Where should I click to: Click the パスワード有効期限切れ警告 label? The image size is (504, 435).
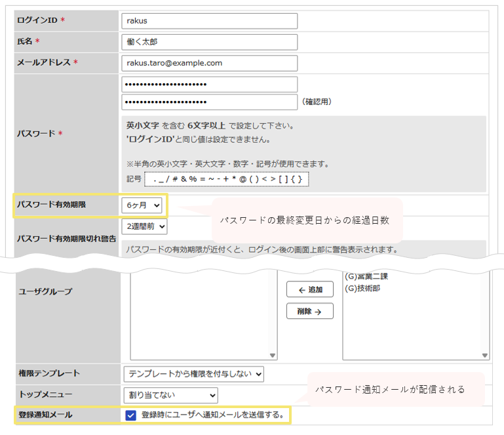(67, 239)
